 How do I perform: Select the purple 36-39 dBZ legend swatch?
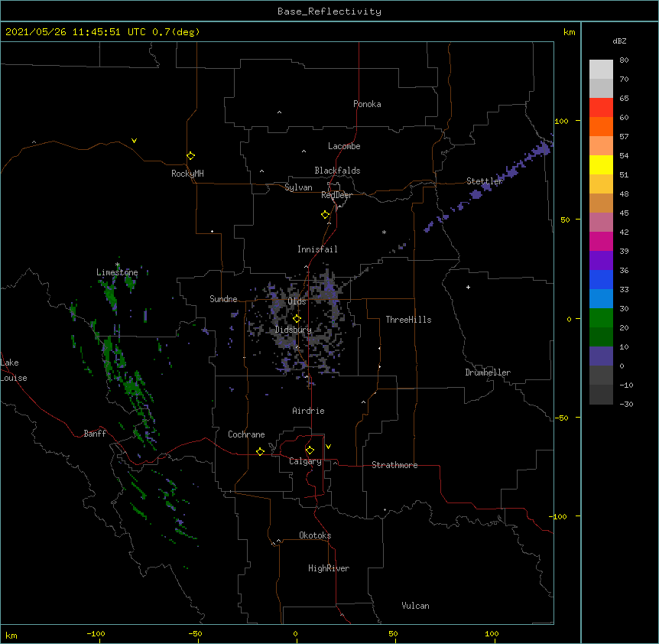tap(601, 261)
